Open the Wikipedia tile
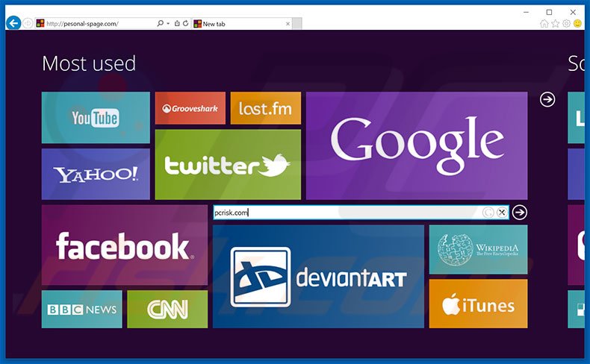The image size is (590, 364). pos(478,249)
